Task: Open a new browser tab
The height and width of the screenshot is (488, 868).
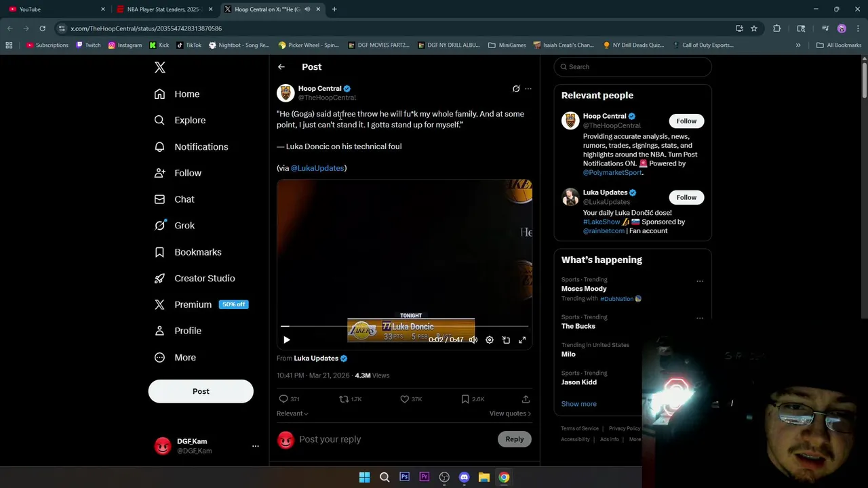Action: tap(334, 9)
